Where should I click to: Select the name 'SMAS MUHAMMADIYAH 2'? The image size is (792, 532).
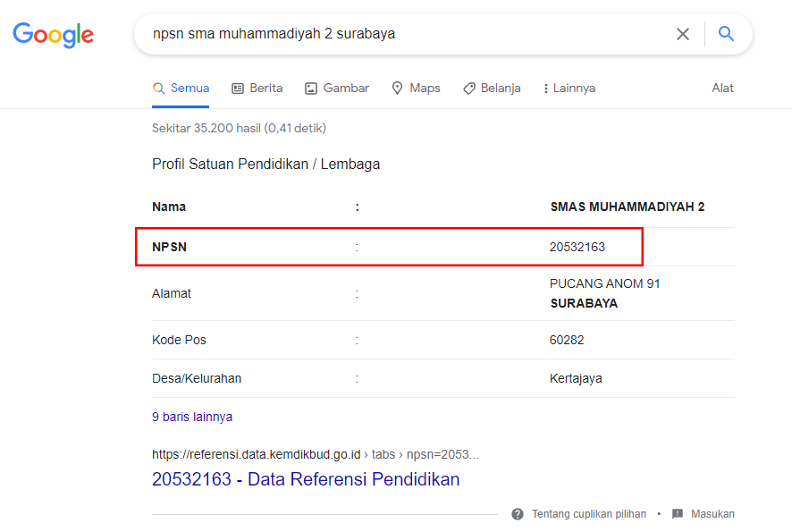pos(628,207)
